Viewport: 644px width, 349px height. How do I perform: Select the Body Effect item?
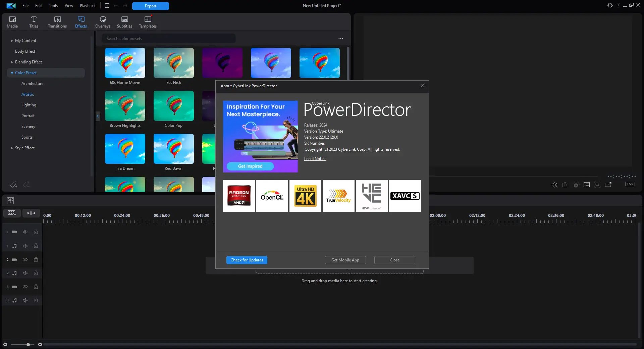(25, 51)
